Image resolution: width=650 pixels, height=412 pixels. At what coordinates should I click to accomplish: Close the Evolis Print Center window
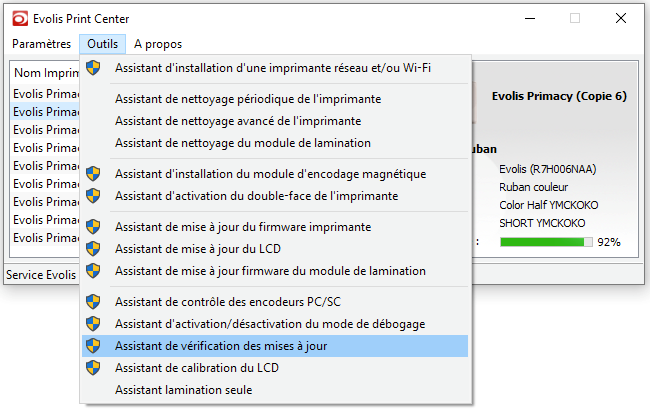pyautogui.click(x=621, y=18)
